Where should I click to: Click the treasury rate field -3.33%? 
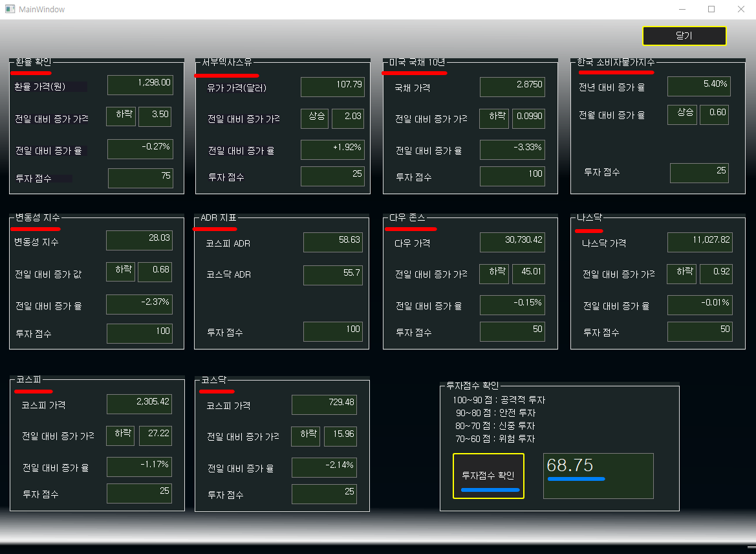pyautogui.click(x=513, y=150)
